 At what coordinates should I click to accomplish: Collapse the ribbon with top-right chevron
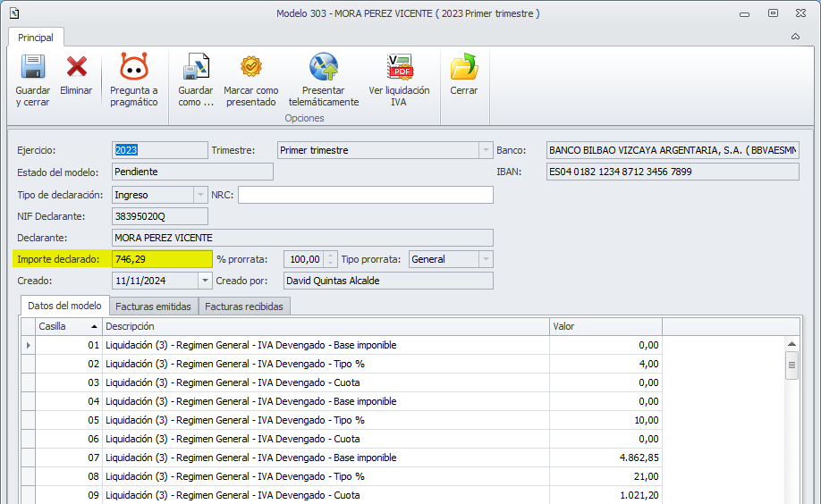795,38
